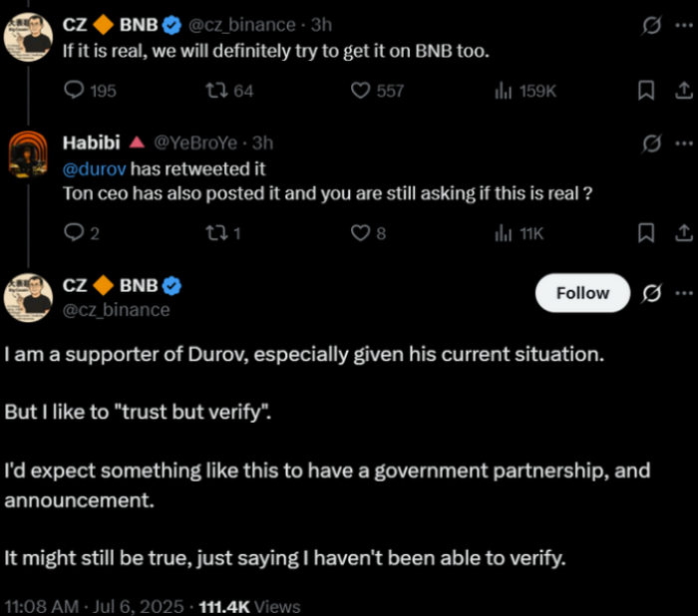Bookmark CZ's top tweet
Image resolution: width=698 pixels, height=616 pixels.
tap(645, 91)
